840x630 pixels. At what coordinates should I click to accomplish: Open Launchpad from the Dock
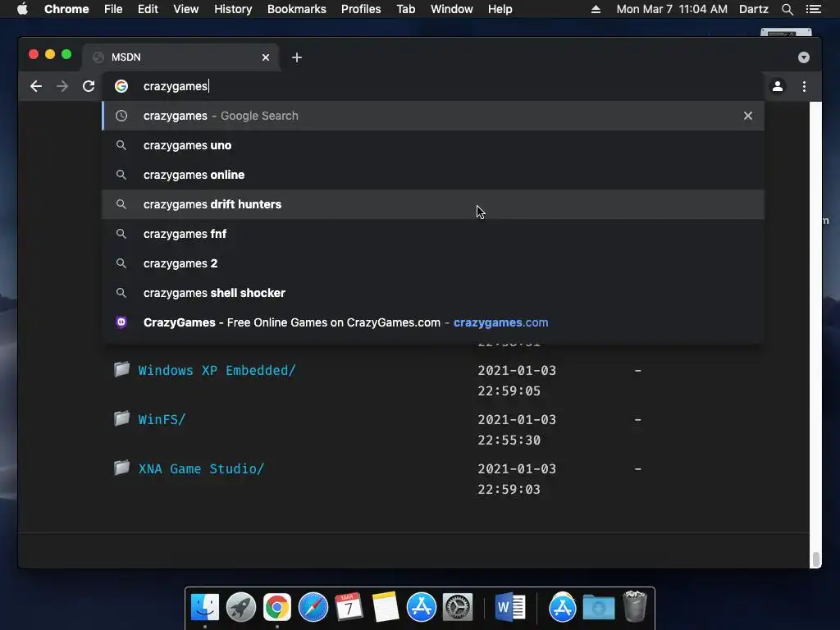pyautogui.click(x=240, y=608)
